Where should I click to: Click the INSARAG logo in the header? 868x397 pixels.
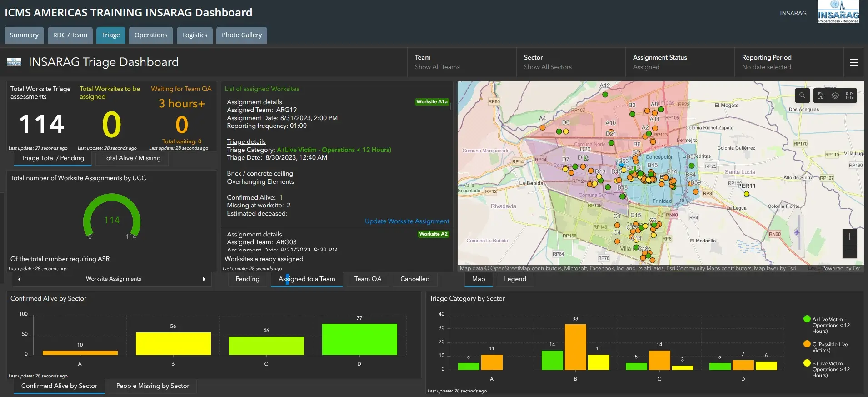[x=838, y=12]
